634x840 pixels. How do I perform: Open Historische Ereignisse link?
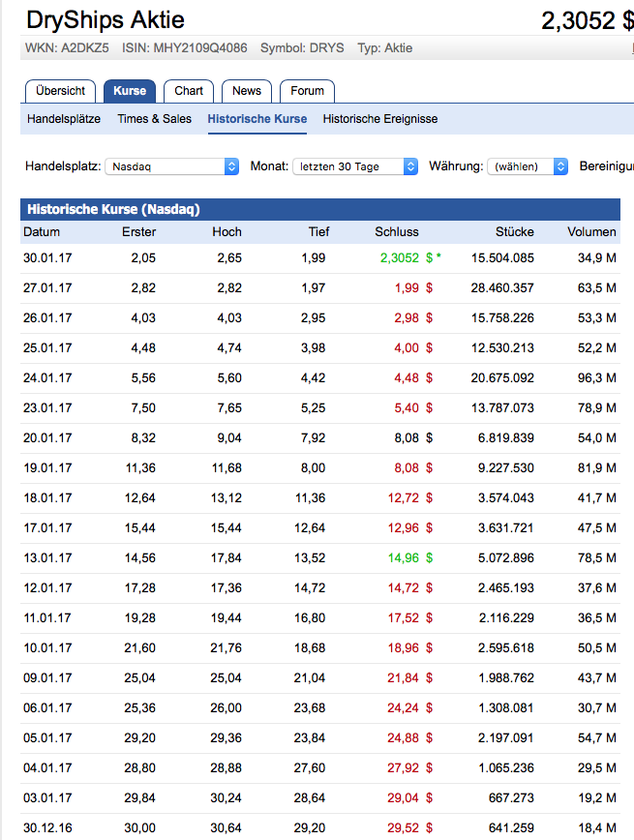pos(379,119)
